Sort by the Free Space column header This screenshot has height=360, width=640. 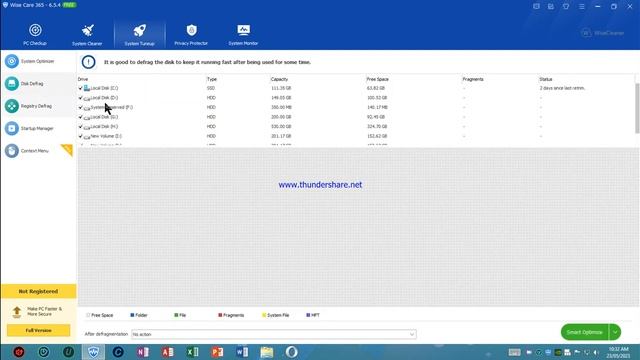coord(378,79)
